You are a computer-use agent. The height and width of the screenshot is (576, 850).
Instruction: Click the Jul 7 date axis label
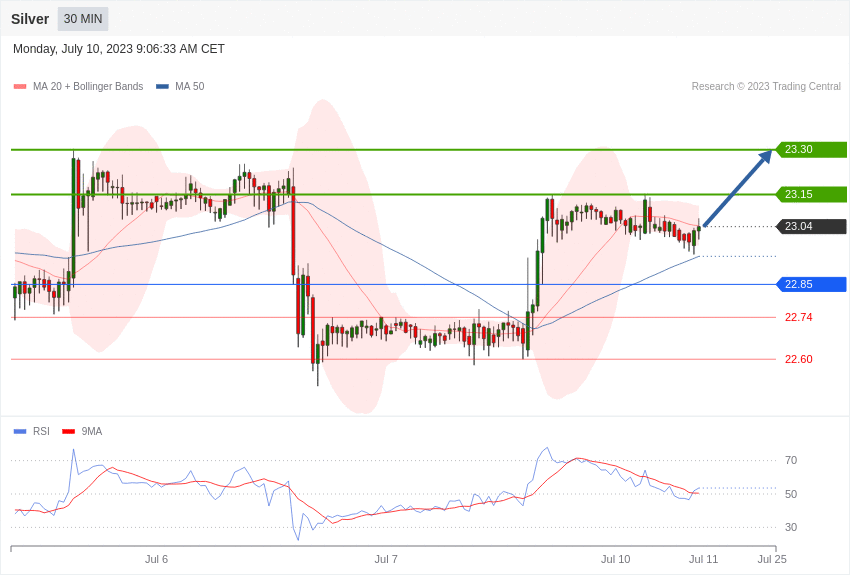click(386, 559)
